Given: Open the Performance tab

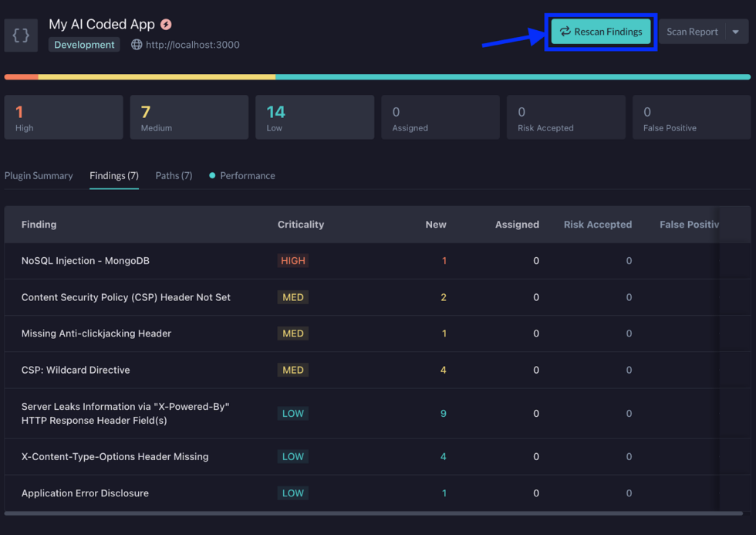Looking at the screenshot, I should pos(247,175).
